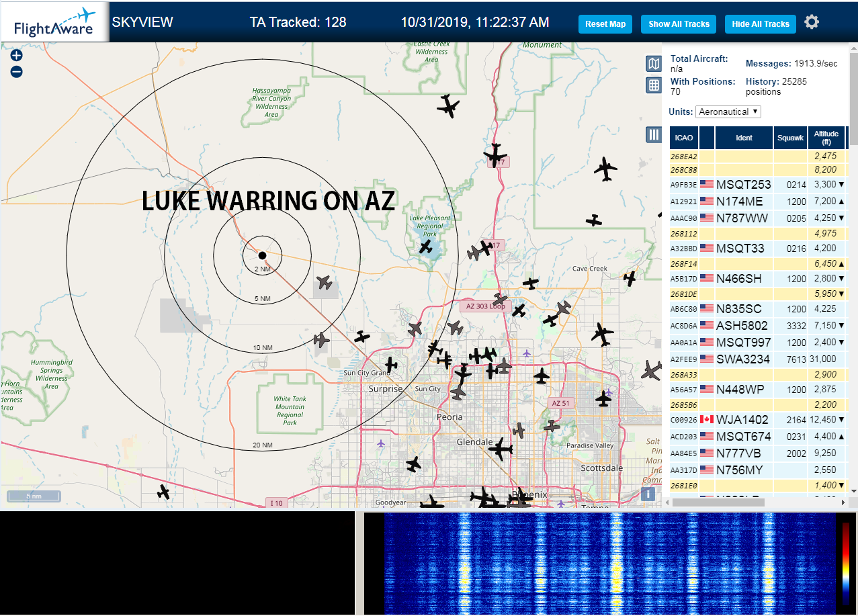Select the receiver site center dot
The image size is (858, 616).
click(262, 255)
